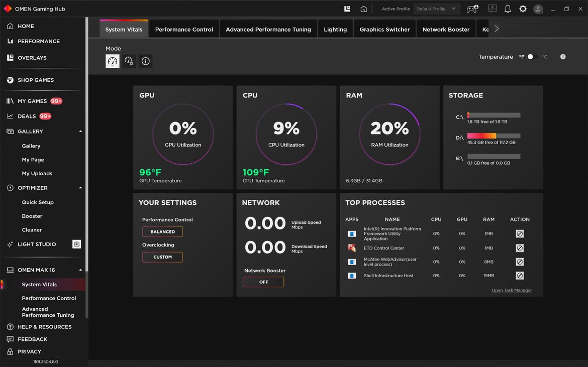Open Cleaner under Optimizer
This screenshot has width=588, height=367.
[32, 230]
